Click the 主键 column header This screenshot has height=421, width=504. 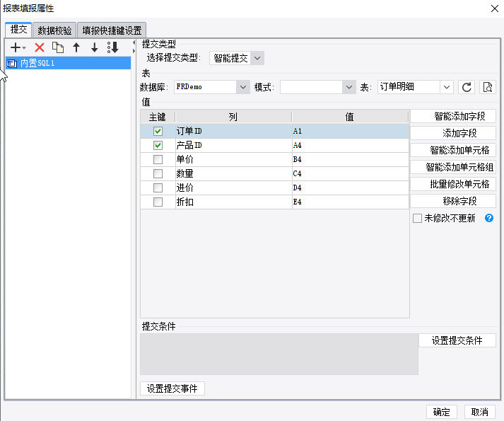coord(158,117)
